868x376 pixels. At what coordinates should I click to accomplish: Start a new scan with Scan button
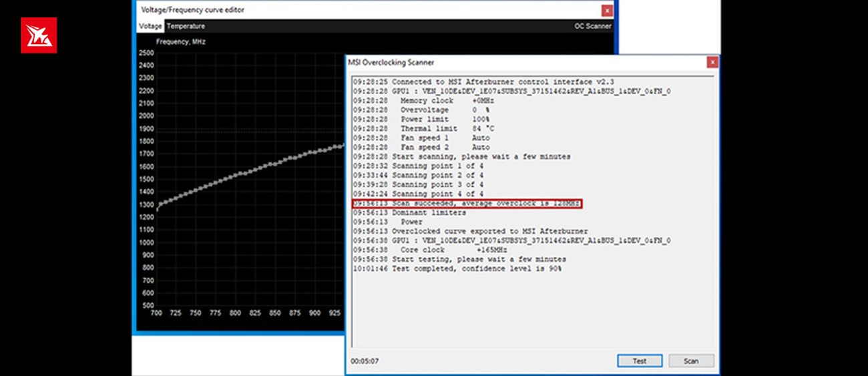[691, 361]
